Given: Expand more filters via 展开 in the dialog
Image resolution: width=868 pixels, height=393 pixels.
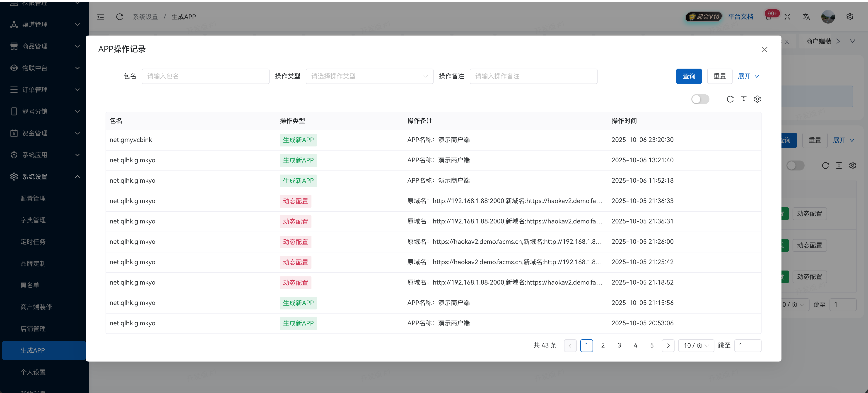Looking at the screenshot, I should coord(748,77).
